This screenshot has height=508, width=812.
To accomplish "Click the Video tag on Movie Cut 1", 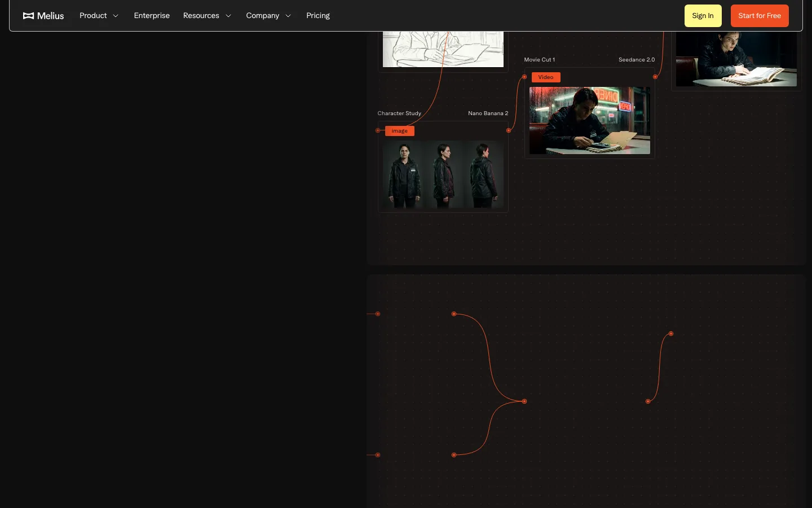I will point(546,77).
